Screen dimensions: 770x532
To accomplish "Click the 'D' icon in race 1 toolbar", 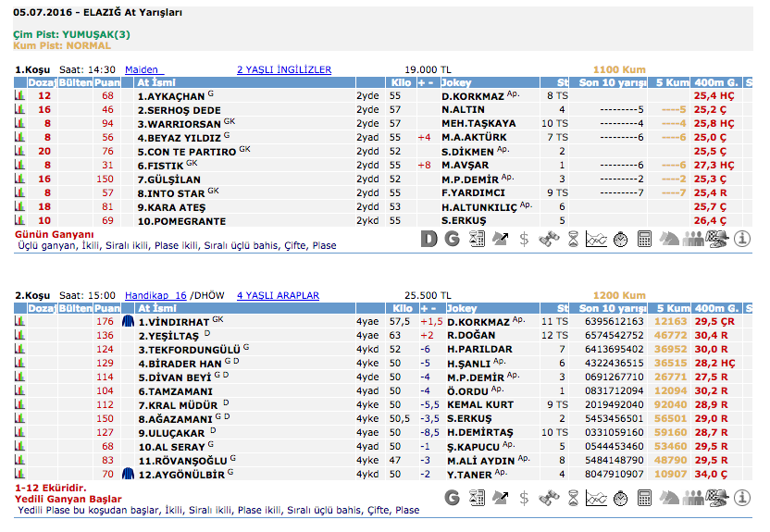I will [428, 239].
